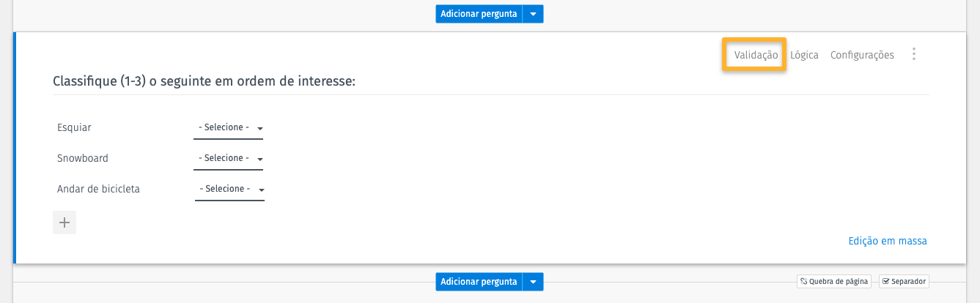Add a Separador below the question

pos(904,281)
